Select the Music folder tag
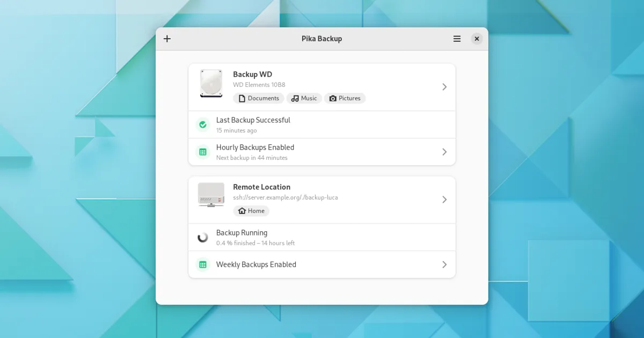The height and width of the screenshot is (338, 644). click(x=304, y=98)
